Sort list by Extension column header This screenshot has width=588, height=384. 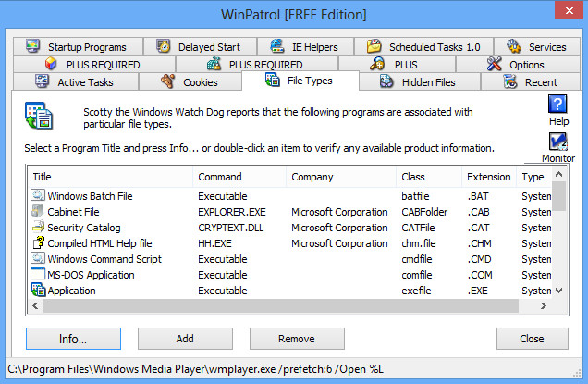click(489, 177)
